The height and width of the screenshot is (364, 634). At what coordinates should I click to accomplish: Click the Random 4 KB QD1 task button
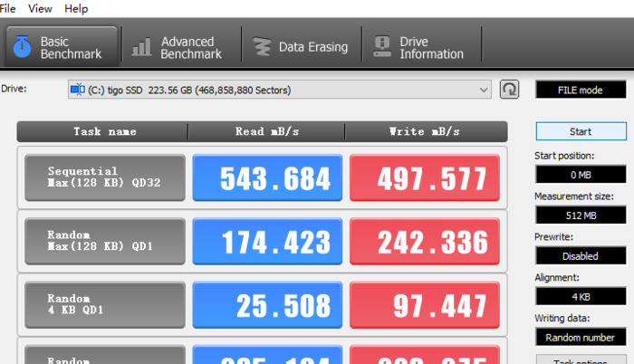(105, 304)
